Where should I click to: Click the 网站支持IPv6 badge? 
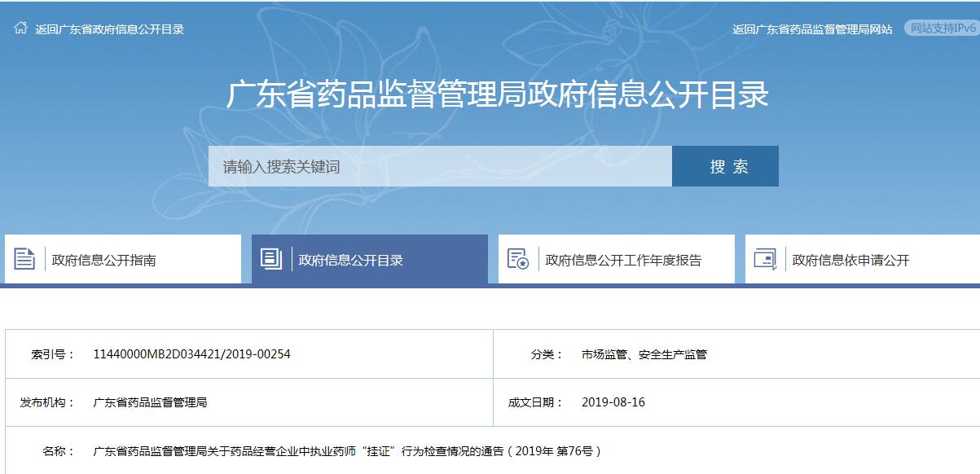[x=943, y=29]
